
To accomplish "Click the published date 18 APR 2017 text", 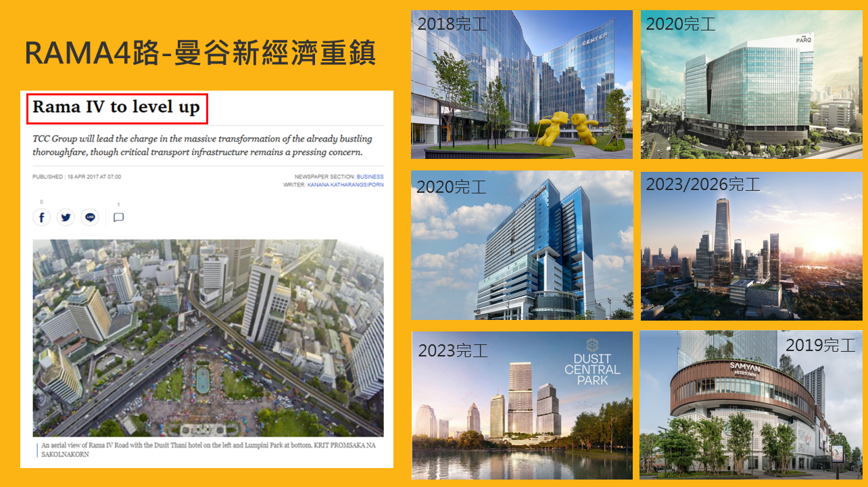I will click(x=76, y=177).
